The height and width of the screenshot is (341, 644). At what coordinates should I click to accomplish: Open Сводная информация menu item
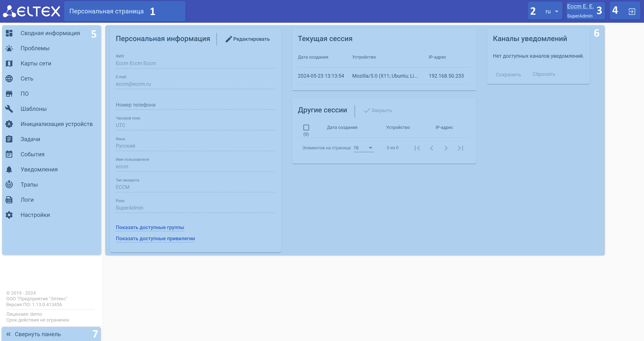50,33
